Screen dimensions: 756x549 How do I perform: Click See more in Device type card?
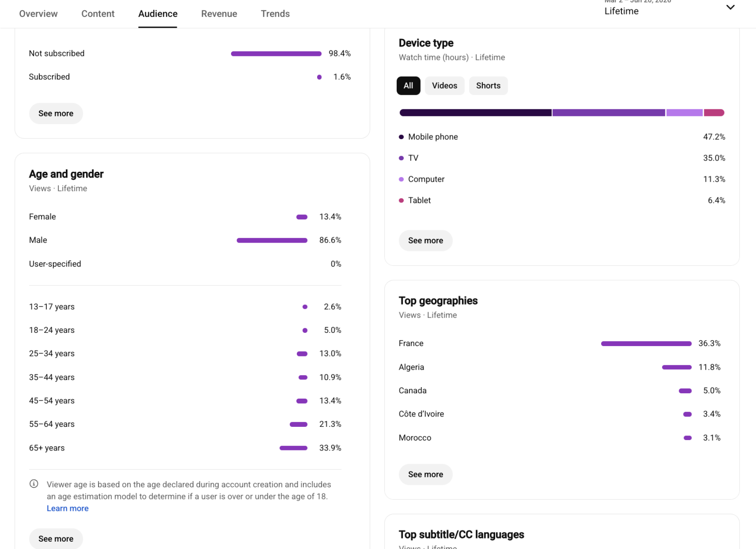pyautogui.click(x=426, y=241)
